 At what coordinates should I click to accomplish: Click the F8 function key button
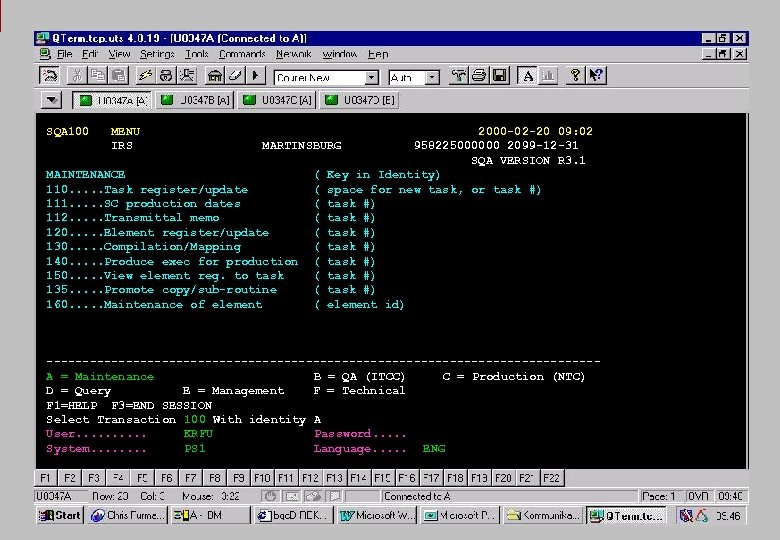coord(214,478)
